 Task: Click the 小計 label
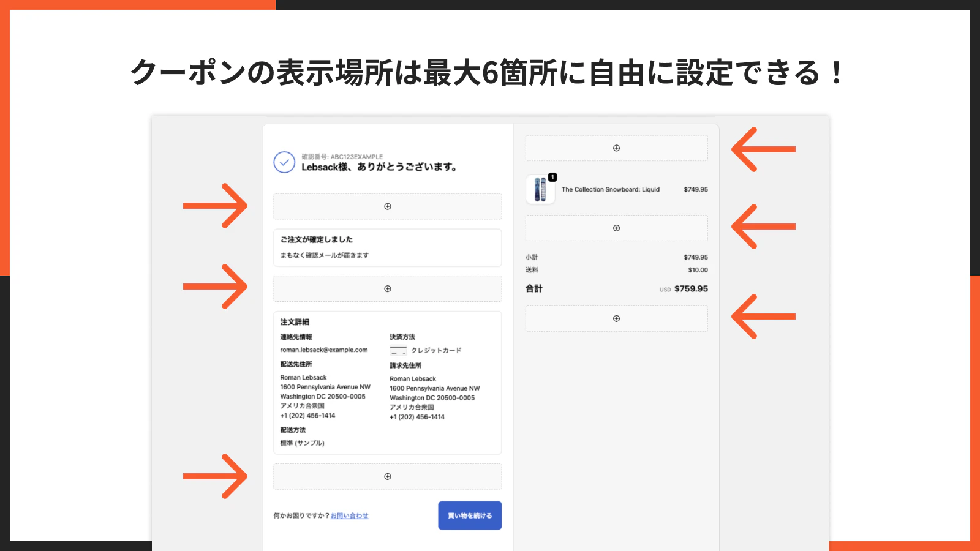click(x=532, y=257)
